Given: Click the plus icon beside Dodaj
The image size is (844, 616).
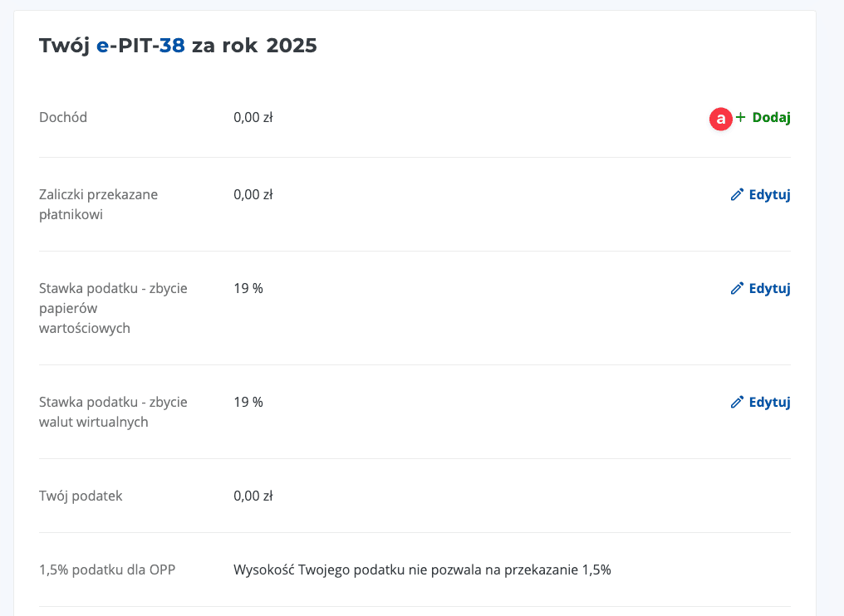Looking at the screenshot, I should [739, 118].
